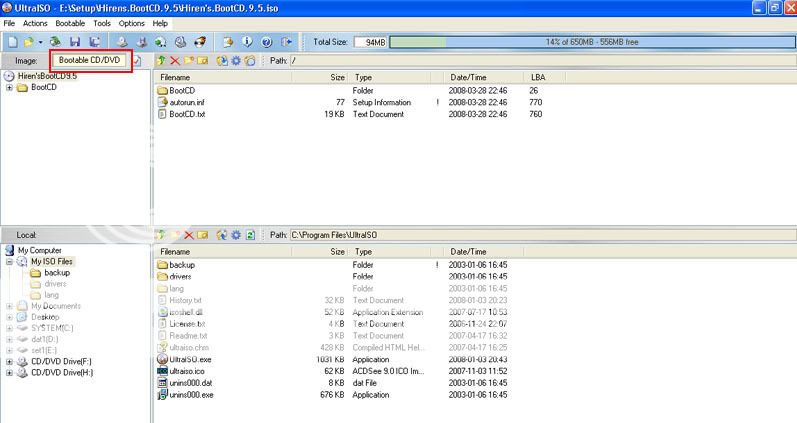Open the Bootable menu
The image size is (797, 423).
[70, 23]
